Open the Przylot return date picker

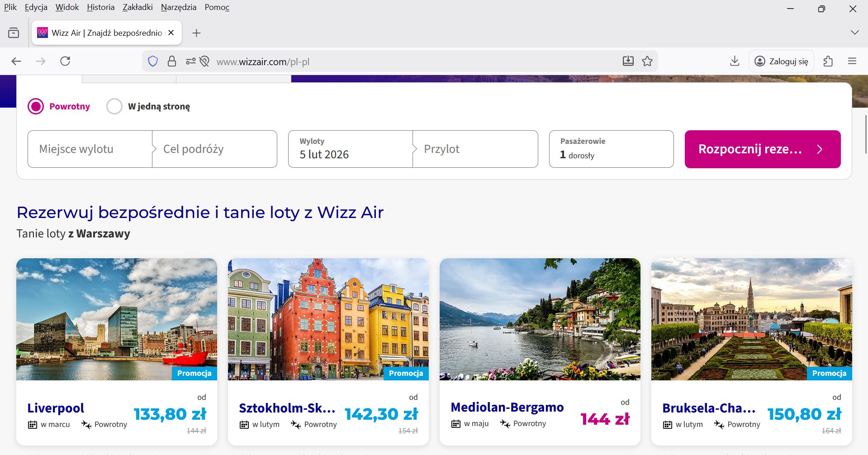tap(475, 149)
